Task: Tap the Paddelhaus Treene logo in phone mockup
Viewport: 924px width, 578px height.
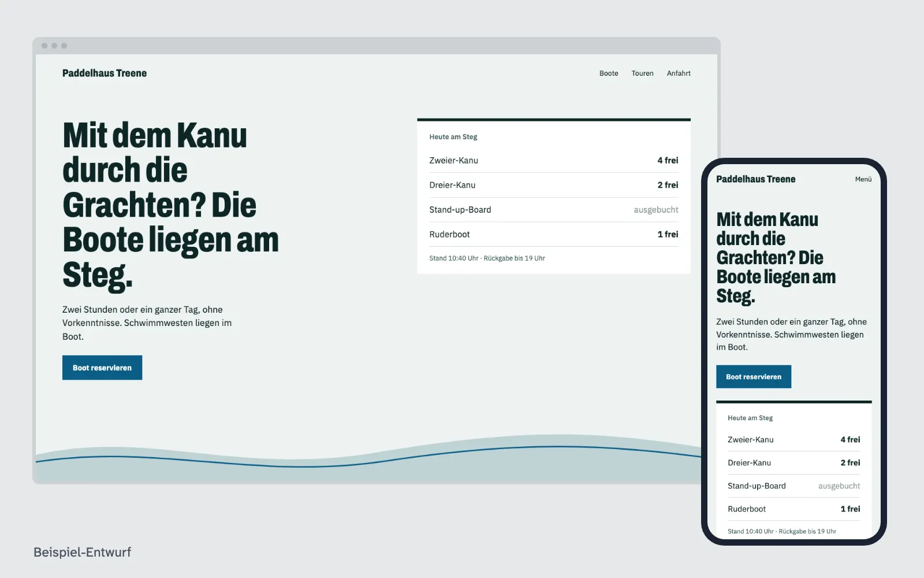Action: pyautogui.click(x=755, y=179)
